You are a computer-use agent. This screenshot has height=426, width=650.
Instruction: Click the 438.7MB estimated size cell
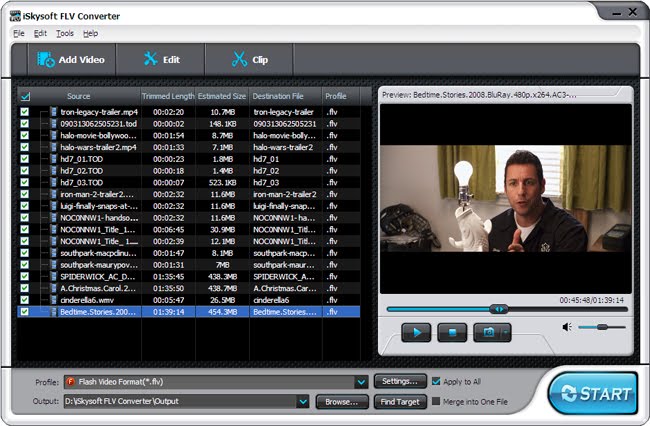point(223,288)
